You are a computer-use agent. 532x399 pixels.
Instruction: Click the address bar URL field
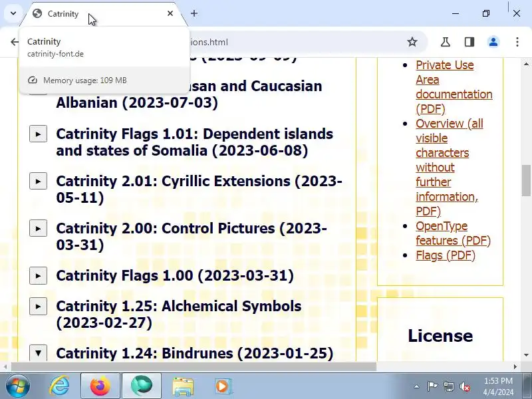292,42
